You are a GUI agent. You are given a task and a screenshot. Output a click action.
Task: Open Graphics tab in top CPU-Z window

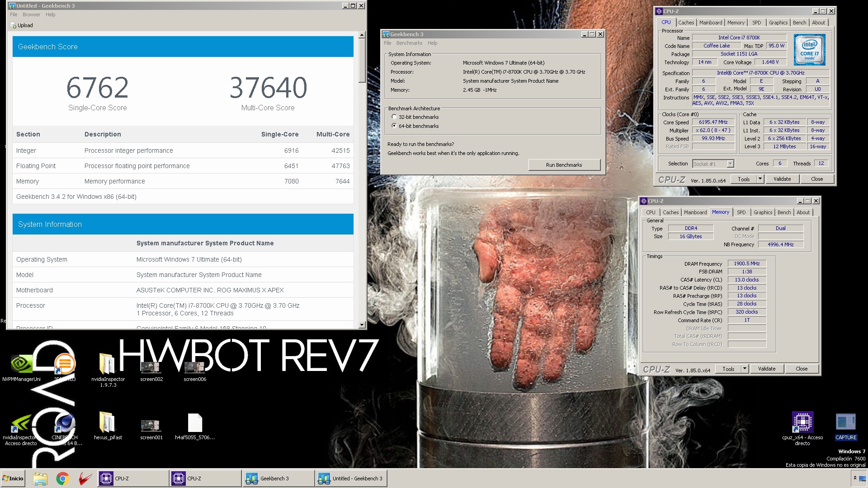[778, 23]
